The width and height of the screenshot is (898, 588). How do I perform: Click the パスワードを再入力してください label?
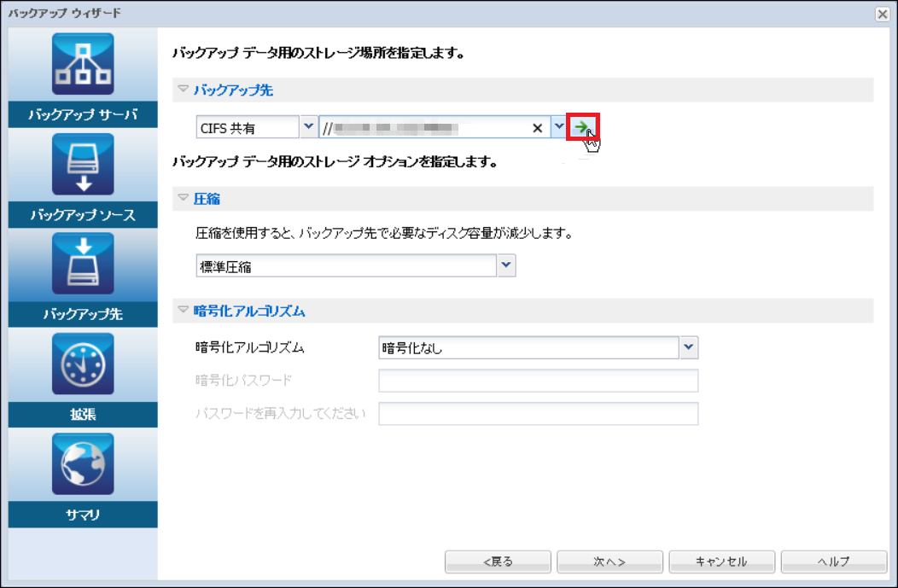280,413
